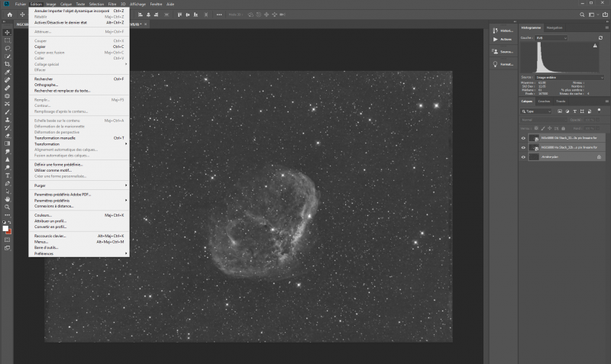Select the Zoom magnifier tool
The height and width of the screenshot is (364, 611).
tap(8, 207)
